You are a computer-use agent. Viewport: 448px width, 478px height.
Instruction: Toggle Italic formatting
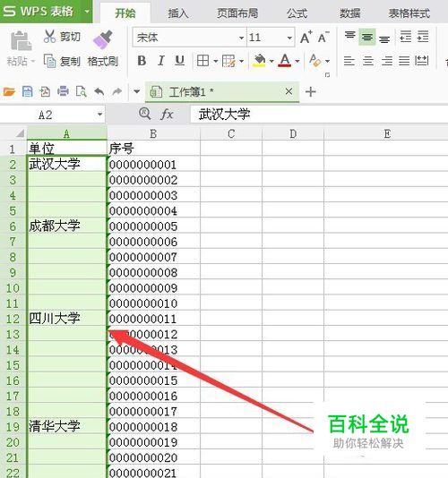[160, 61]
